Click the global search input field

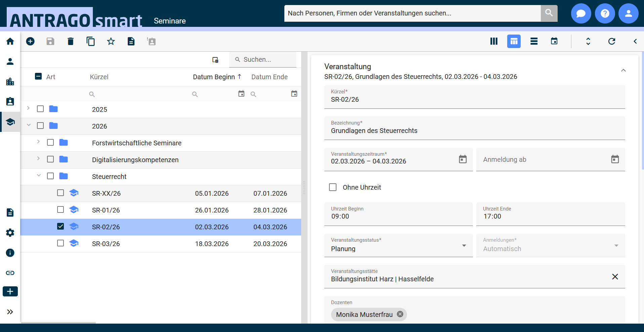412,13
